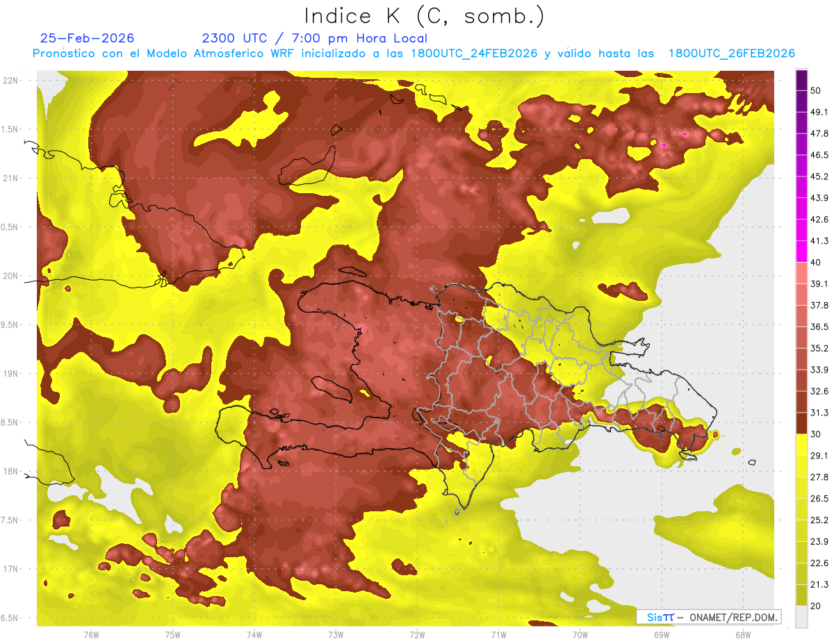Screen dimensions: 834x644
Task: Click the colour bar value '30'
Action: point(816,434)
